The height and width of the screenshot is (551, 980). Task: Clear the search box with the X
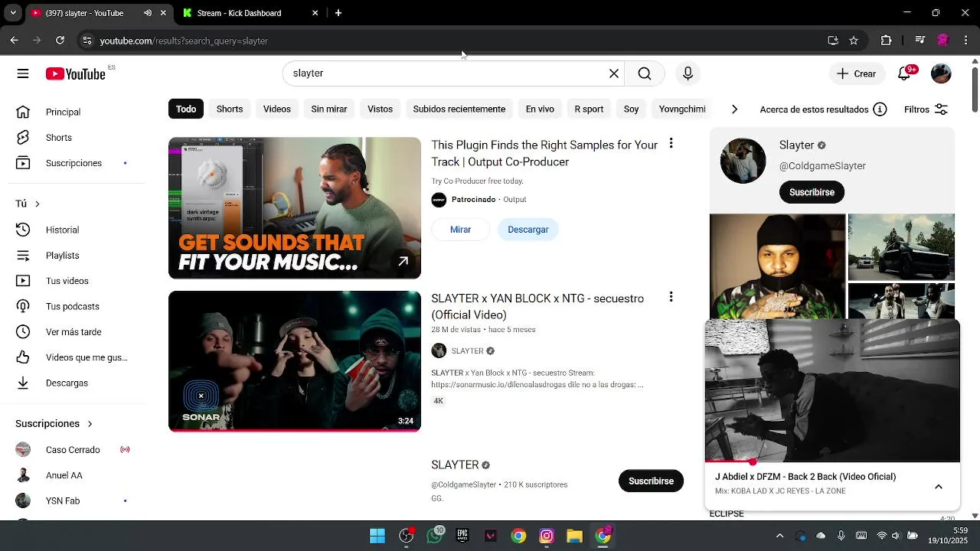click(x=613, y=73)
